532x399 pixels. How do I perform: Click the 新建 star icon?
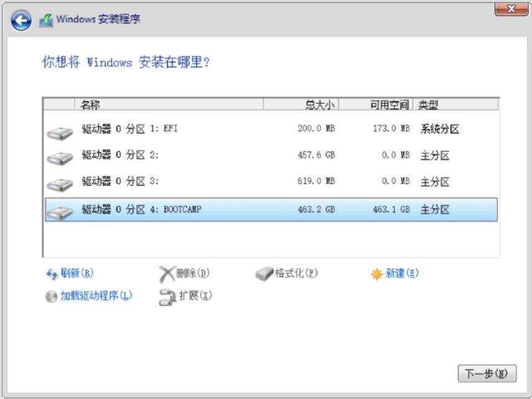[377, 274]
